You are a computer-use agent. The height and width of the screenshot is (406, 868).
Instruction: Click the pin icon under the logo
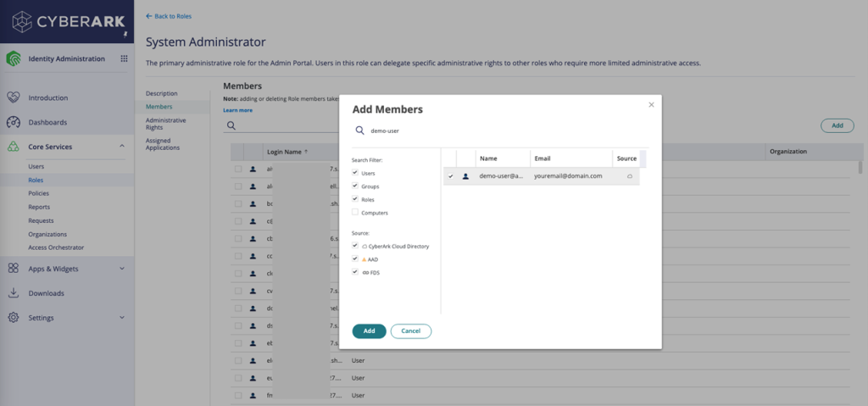125,33
